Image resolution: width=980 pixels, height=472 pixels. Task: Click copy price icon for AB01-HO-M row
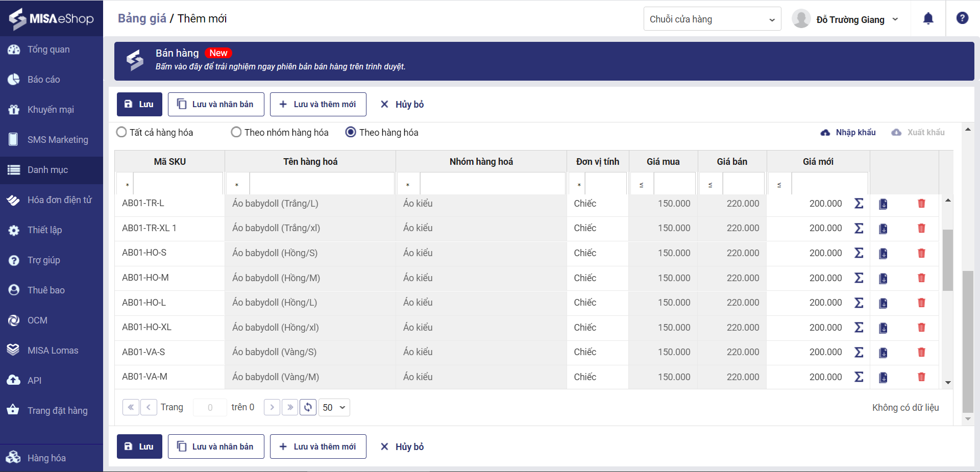click(x=883, y=278)
